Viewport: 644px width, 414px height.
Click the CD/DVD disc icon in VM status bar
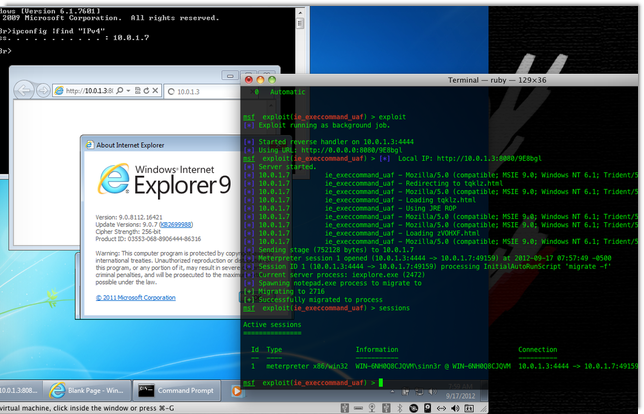[414, 408]
